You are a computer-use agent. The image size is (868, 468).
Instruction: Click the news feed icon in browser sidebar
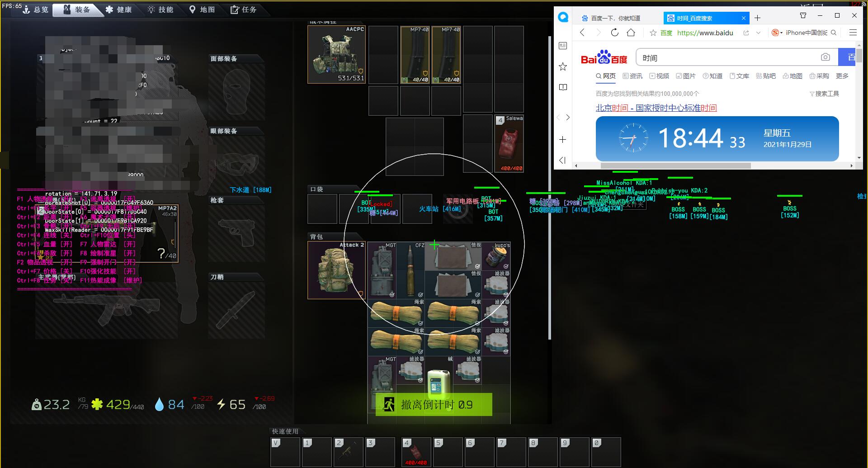point(563,46)
